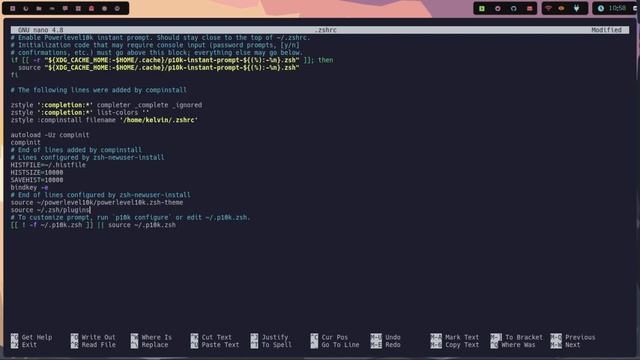Click the Undo shortcut label
Image resolution: width=640 pixels, height=360 pixels.
point(393,337)
